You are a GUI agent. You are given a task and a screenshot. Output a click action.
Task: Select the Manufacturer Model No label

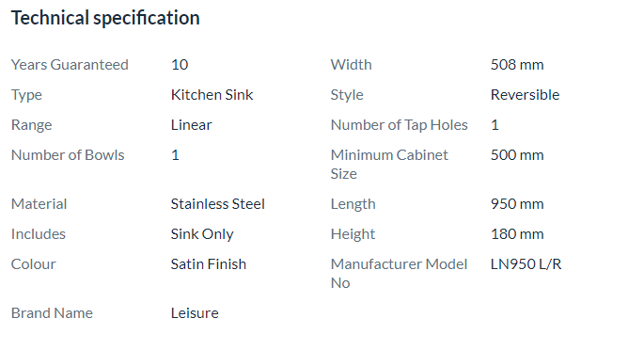(x=400, y=274)
